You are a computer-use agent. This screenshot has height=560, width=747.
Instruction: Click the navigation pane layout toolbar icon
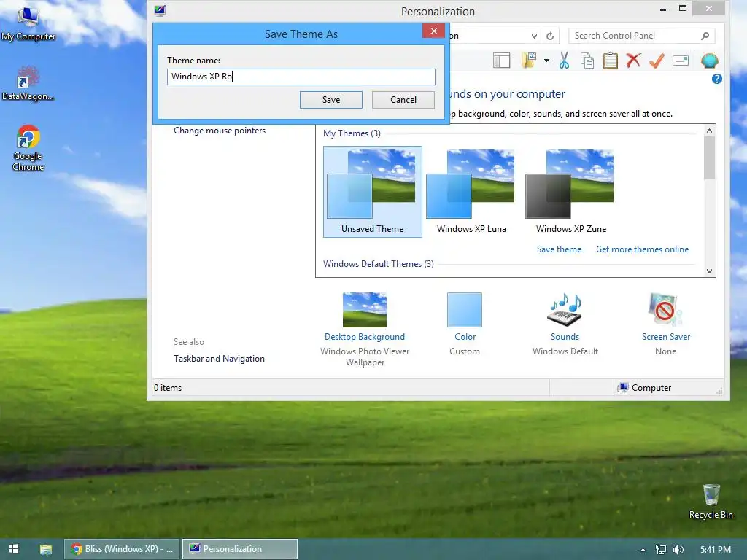[501, 61]
